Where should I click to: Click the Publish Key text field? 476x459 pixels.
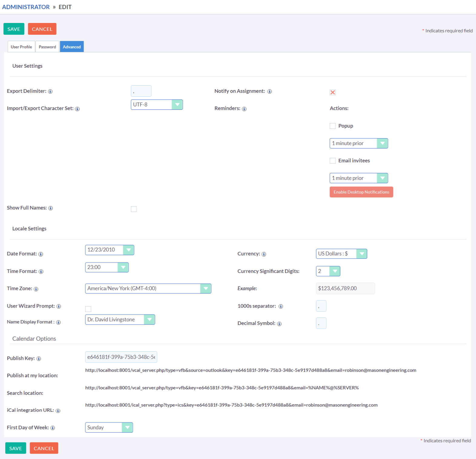coord(121,357)
